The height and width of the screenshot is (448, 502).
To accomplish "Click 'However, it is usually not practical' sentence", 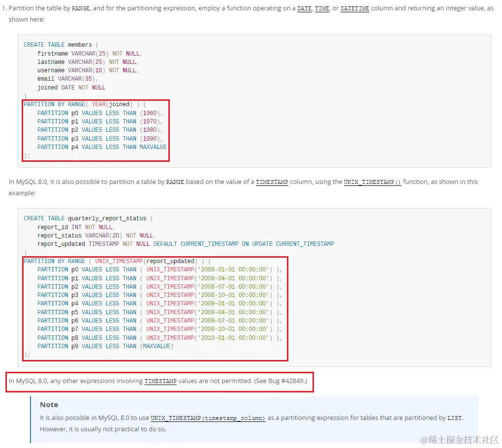I will 103,429.
